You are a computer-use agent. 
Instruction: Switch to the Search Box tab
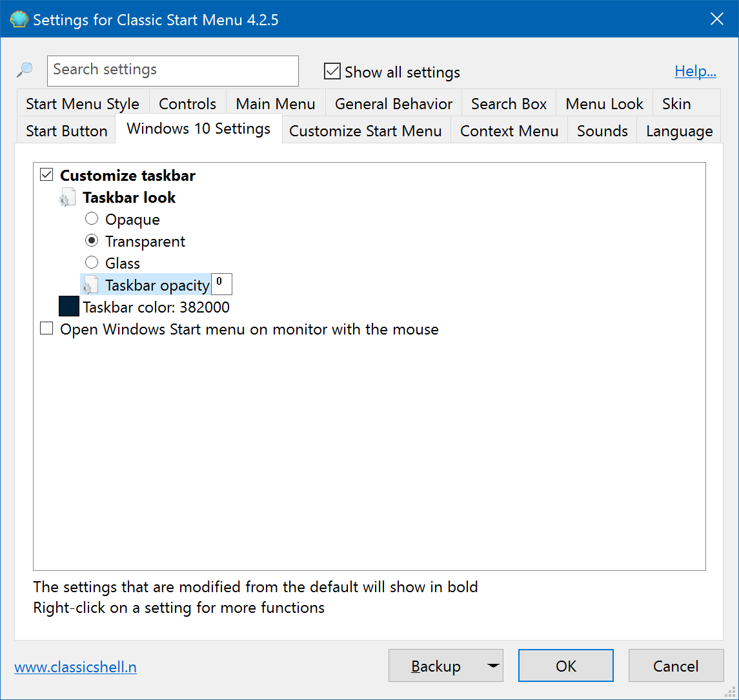(x=509, y=103)
